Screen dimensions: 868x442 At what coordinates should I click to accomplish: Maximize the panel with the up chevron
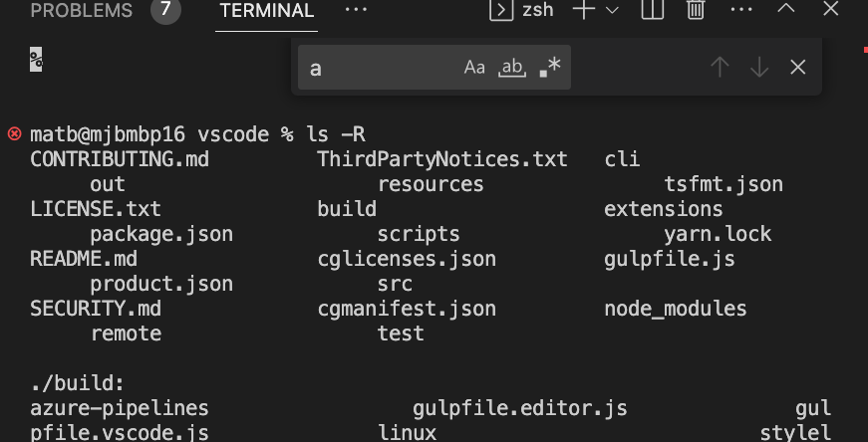click(785, 11)
